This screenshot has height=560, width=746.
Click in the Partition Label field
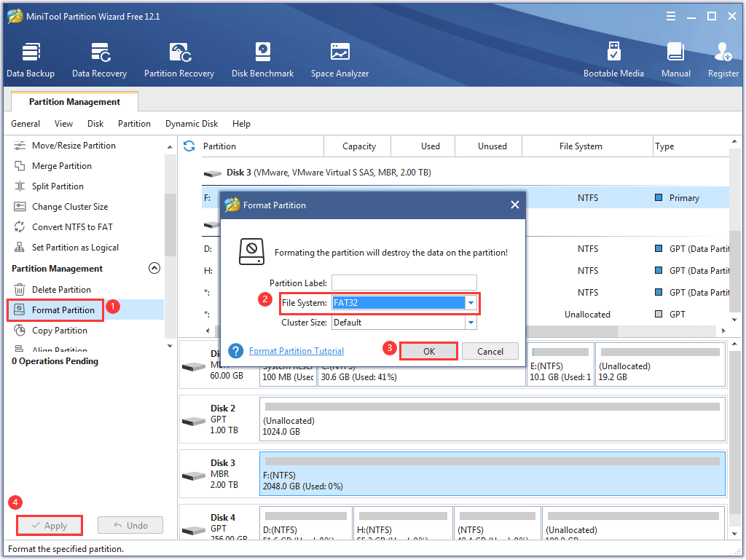404,283
